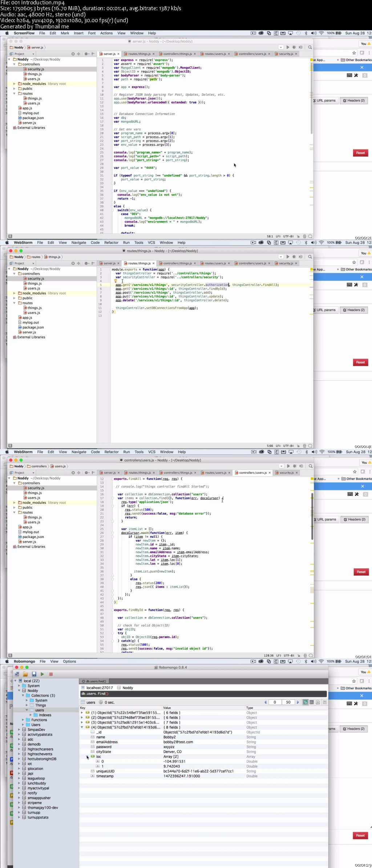The height and width of the screenshot is (868, 372).
Task: Click the page size field showing 50 in Robomongo
Action: coord(288,702)
